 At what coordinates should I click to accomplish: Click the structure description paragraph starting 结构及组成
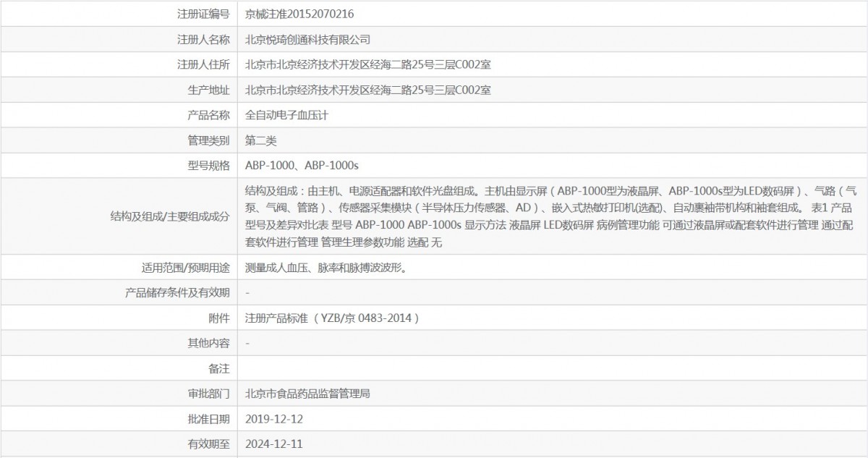[x=552, y=216]
